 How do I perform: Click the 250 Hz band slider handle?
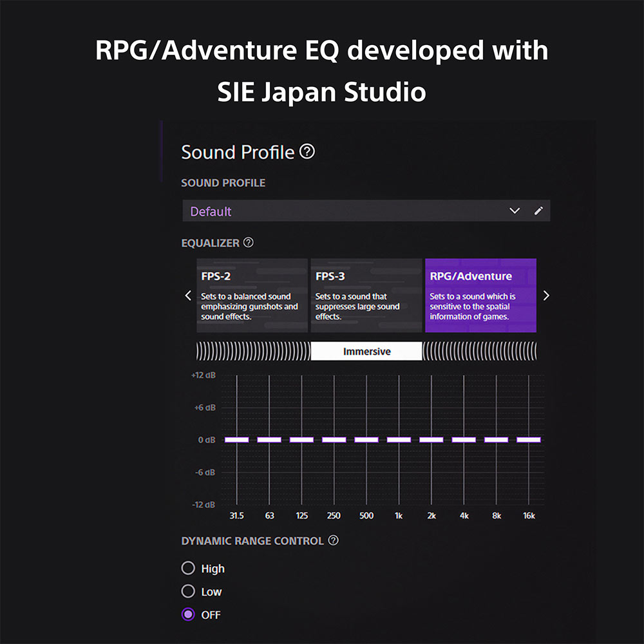pos(334,439)
